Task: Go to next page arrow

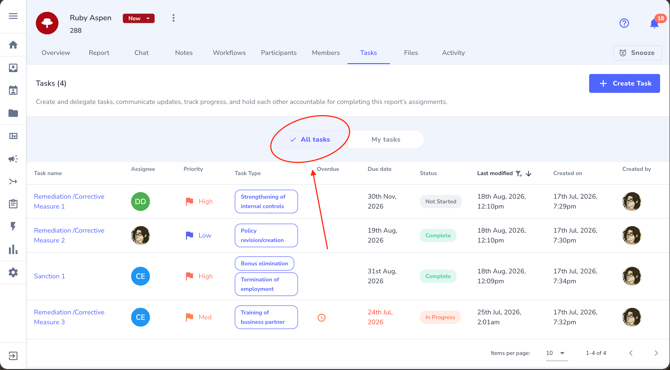Action: [656, 353]
